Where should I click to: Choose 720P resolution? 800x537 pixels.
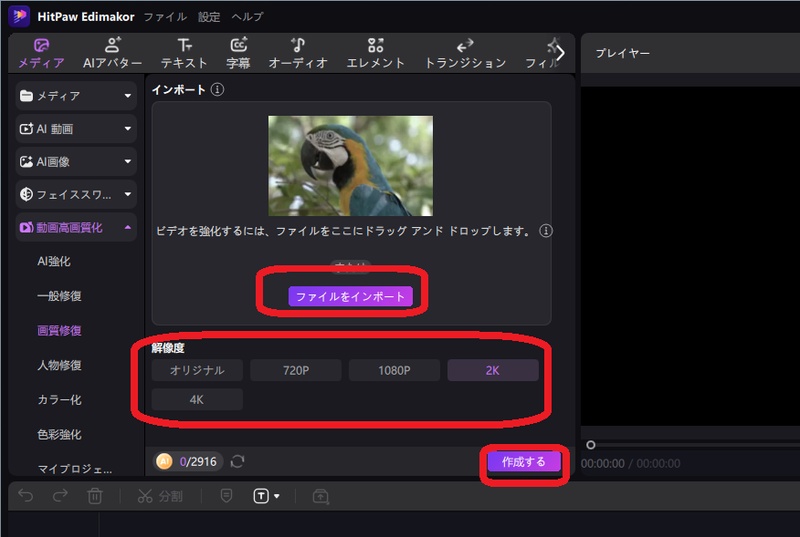(296, 370)
